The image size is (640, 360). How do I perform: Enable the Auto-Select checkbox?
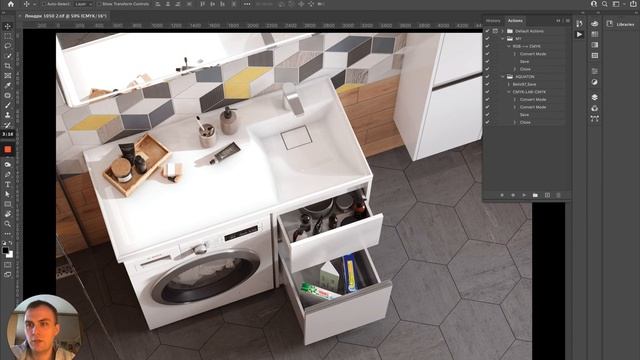[44, 4]
